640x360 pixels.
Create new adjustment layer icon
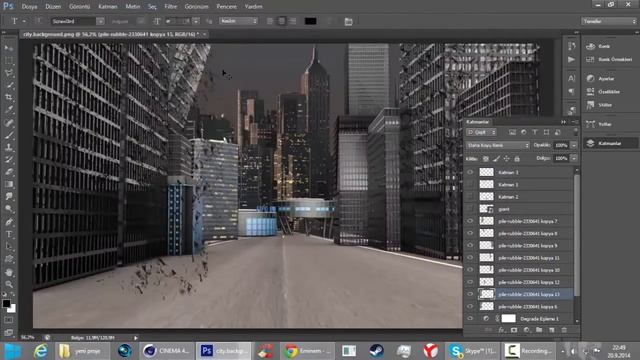pyautogui.click(x=527, y=330)
